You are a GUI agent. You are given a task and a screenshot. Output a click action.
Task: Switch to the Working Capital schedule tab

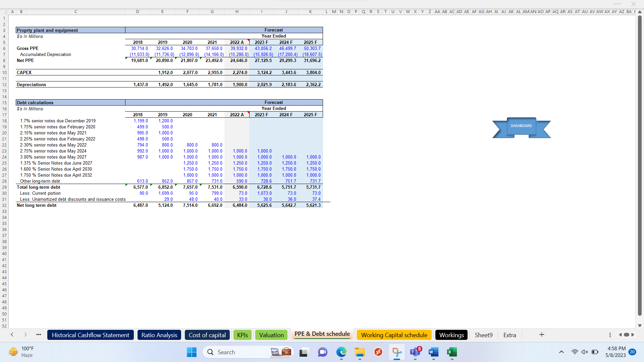tap(394, 335)
